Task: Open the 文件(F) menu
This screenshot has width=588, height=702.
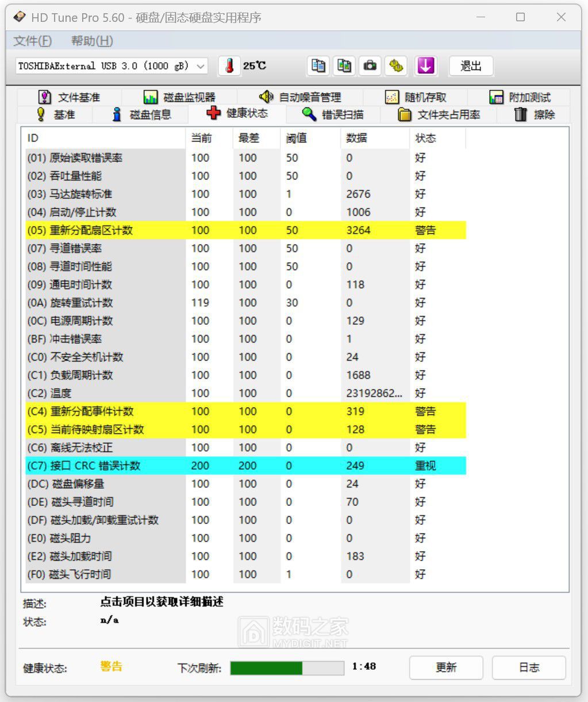Action: 33,41
